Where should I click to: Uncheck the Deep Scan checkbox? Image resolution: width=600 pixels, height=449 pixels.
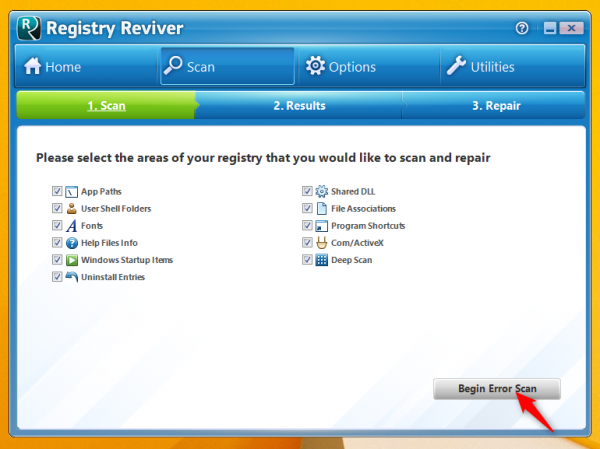pos(307,260)
